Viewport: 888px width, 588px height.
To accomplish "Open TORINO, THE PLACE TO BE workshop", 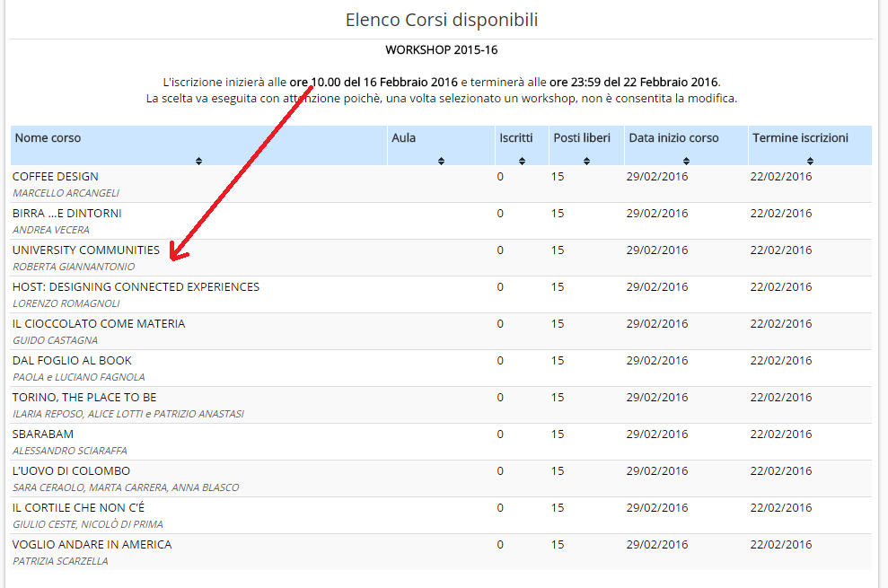I will 84,398.
